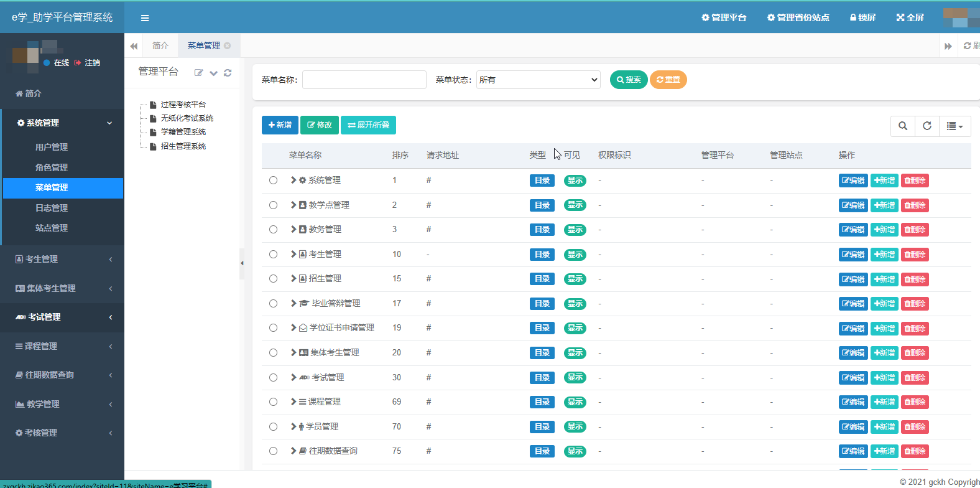Open the column list dropdown button
Image resolution: width=980 pixels, height=488 pixels.
coord(955,126)
